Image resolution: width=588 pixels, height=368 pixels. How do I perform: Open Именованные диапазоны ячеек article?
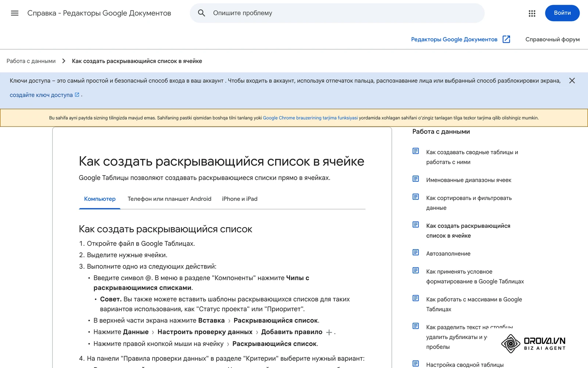click(469, 180)
